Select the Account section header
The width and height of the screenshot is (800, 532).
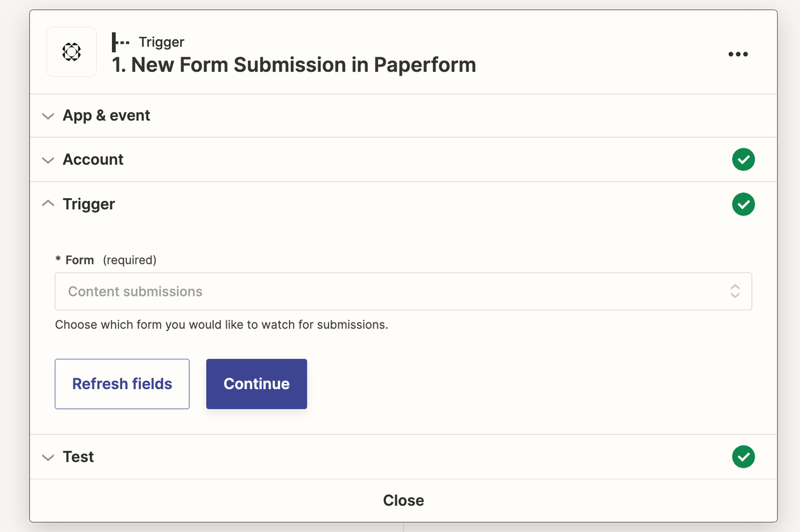coord(93,159)
